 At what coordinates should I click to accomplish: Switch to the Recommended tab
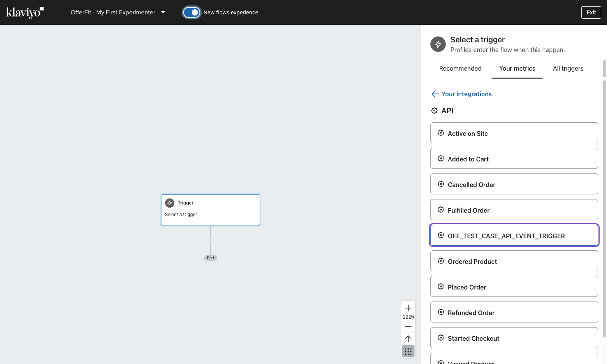coord(460,68)
